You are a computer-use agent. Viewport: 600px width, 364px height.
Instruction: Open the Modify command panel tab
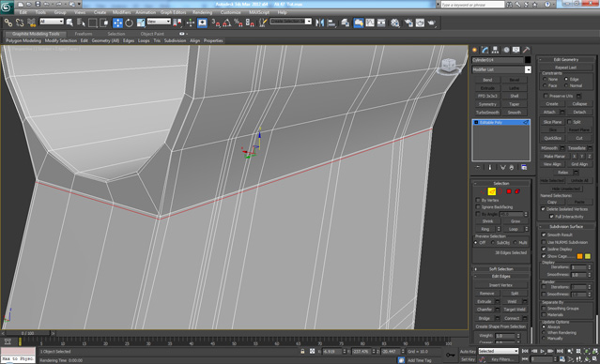click(x=485, y=50)
